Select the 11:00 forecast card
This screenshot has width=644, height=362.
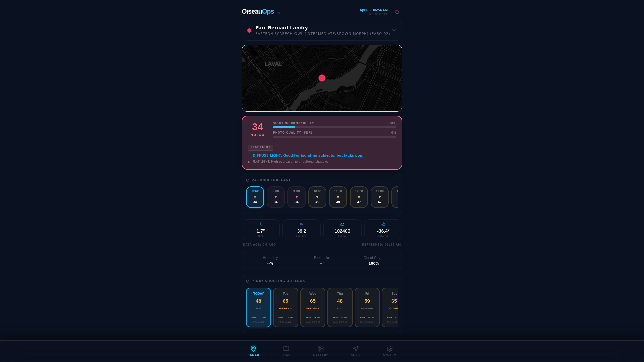[338, 197]
